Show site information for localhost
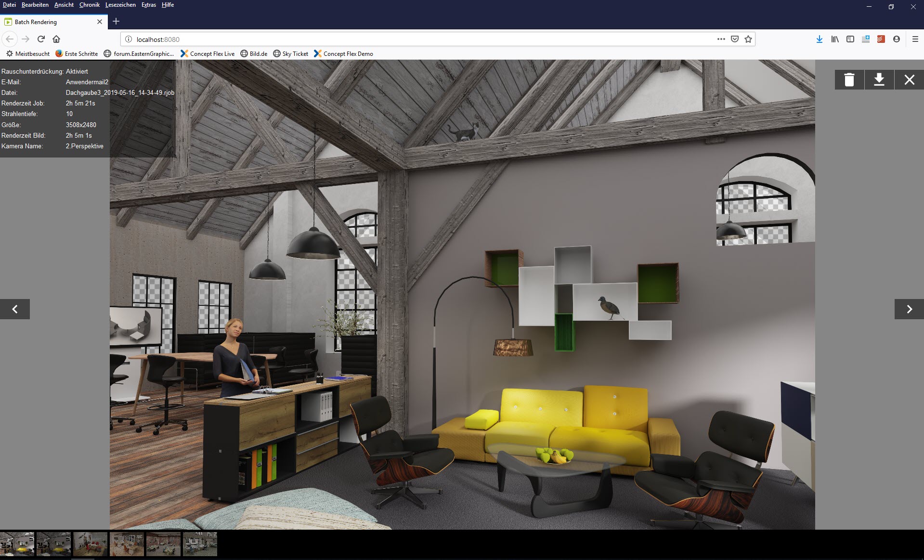 129,39
